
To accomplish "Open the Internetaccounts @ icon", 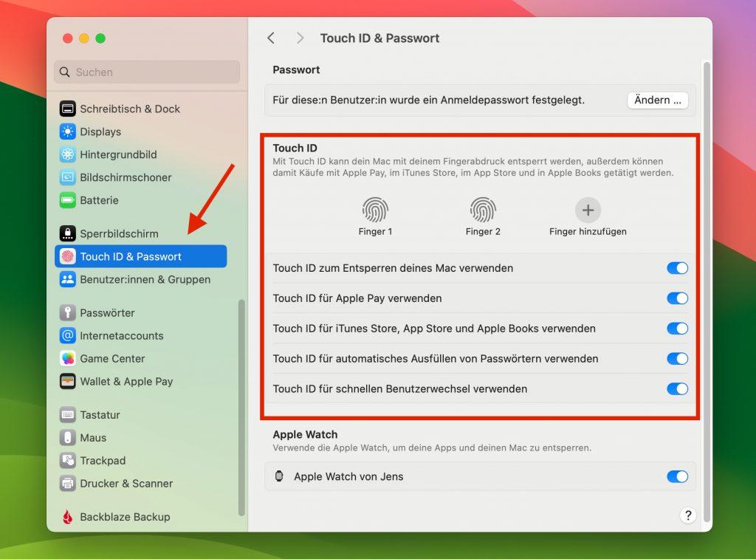I will (x=67, y=336).
